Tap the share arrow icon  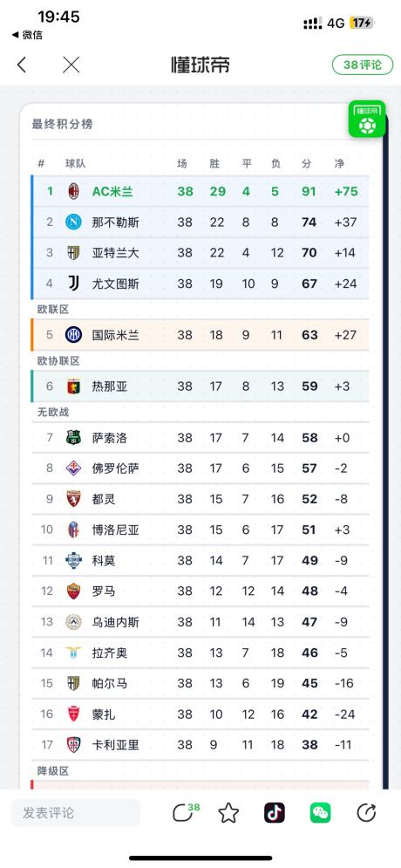pos(366,812)
